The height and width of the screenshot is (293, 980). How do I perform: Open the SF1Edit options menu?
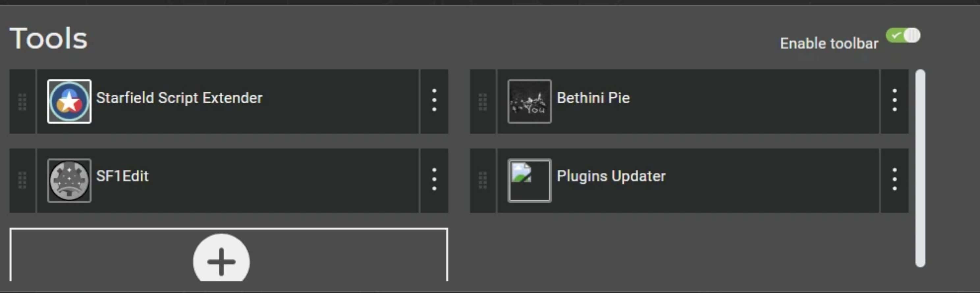[434, 179]
